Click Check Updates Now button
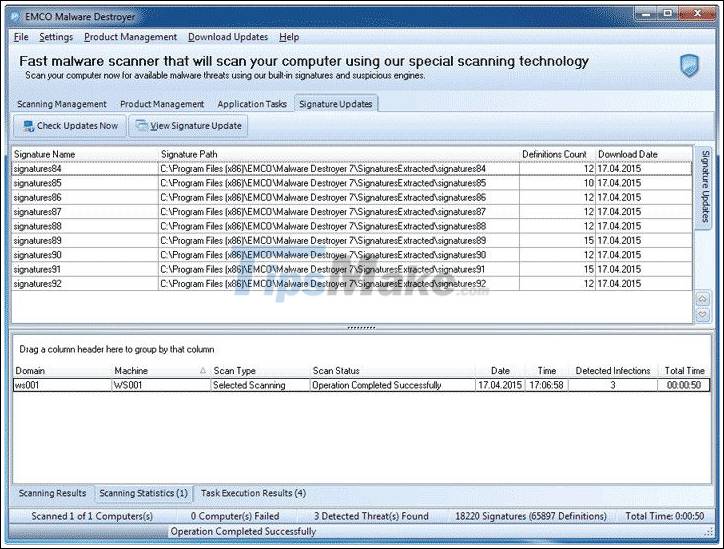 pos(70,126)
